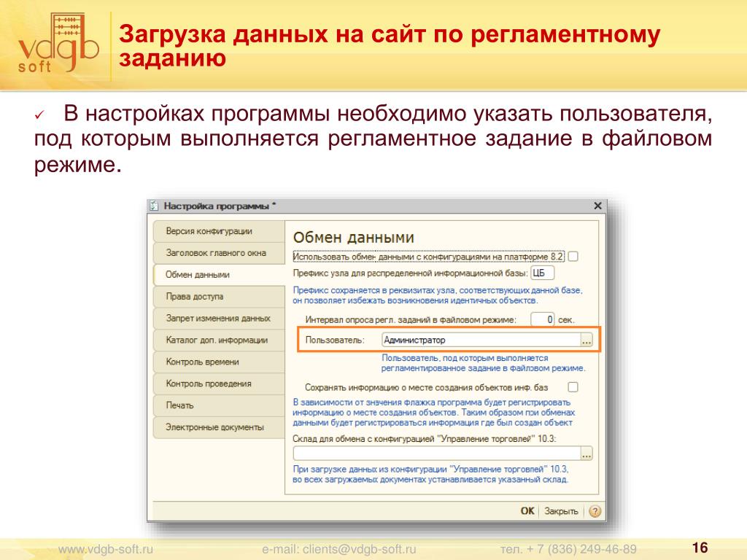
Task: Click the document icon in dialog title bar
Action: point(154,206)
